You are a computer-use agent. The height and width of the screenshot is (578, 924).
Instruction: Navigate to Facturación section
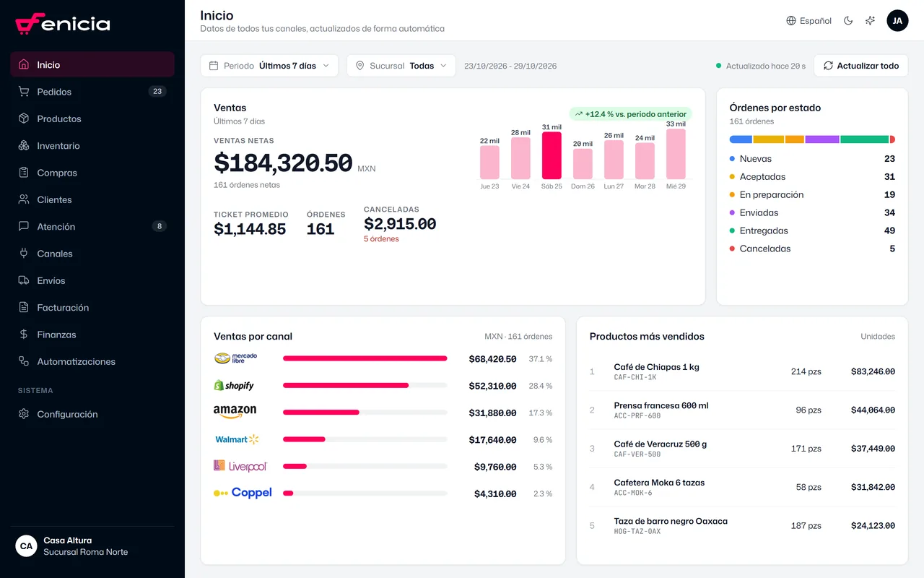point(92,307)
